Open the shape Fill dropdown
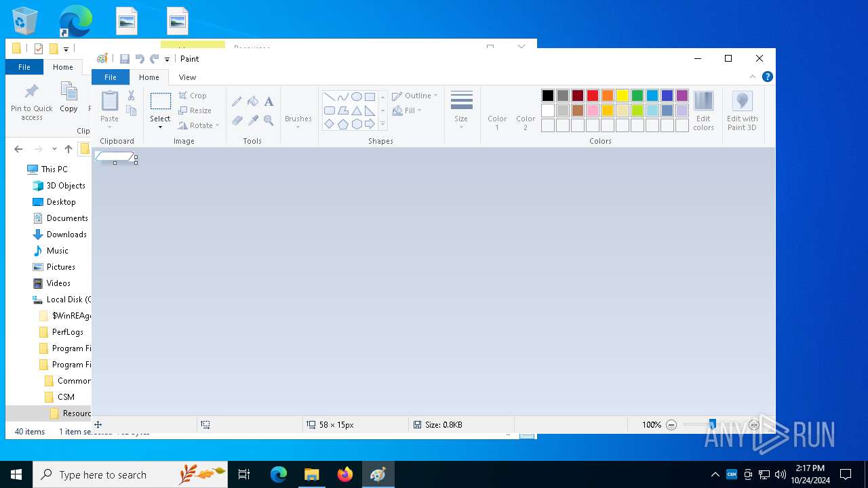Image resolution: width=868 pixels, height=488 pixels. pyautogui.click(x=407, y=110)
